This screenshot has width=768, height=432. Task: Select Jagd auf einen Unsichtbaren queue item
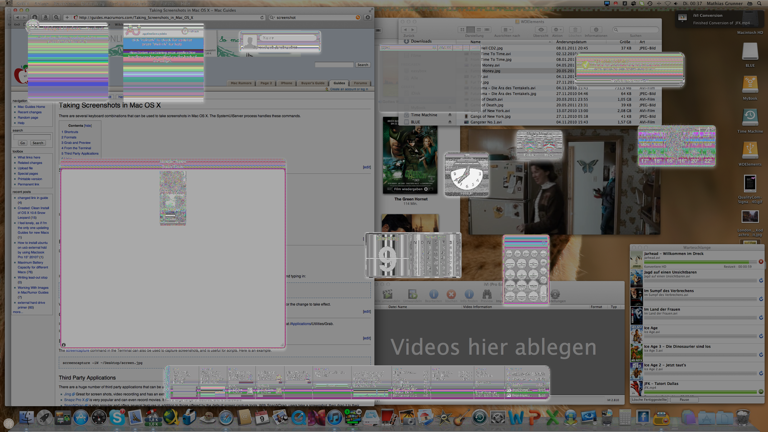pyautogui.click(x=697, y=277)
